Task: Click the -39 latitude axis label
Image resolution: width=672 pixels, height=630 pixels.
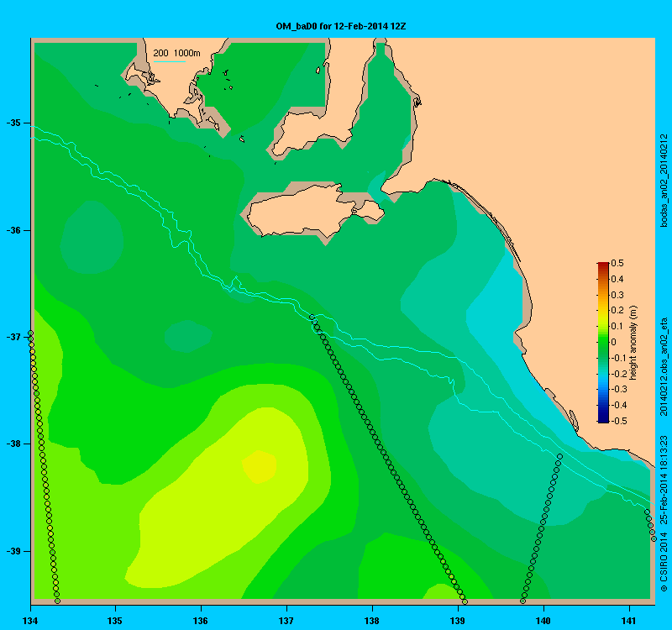Action: pyautogui.click(x=13, y=551)
